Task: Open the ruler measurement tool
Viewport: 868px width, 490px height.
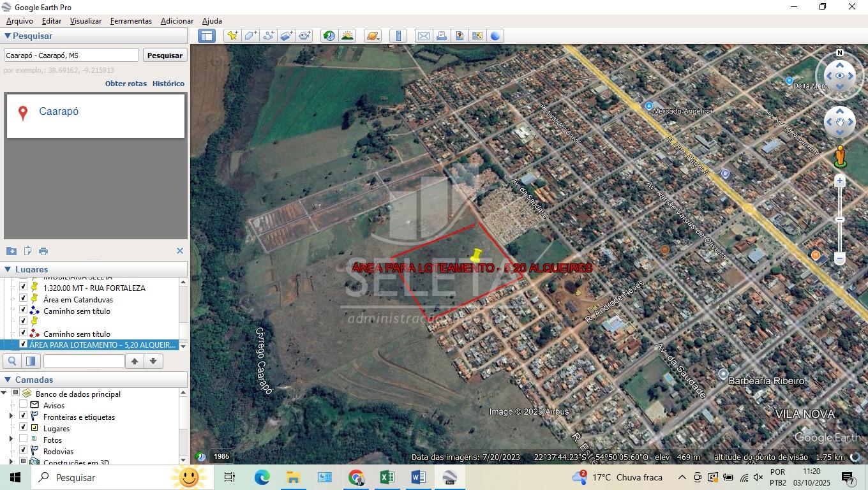Action: (x=398, y=36)
